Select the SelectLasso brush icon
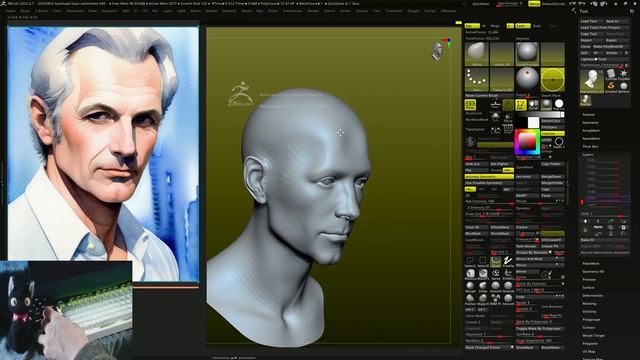 tap(470, 262)
